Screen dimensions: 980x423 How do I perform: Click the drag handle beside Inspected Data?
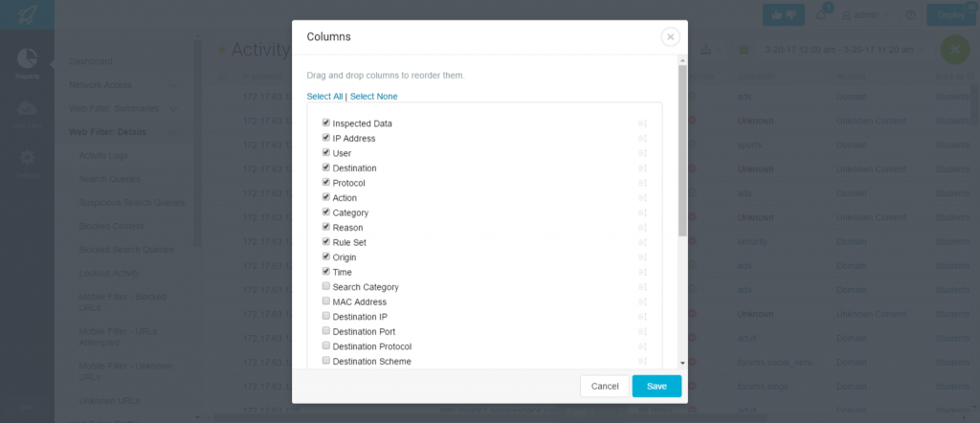pyautogui.click(x=642, y=123)
